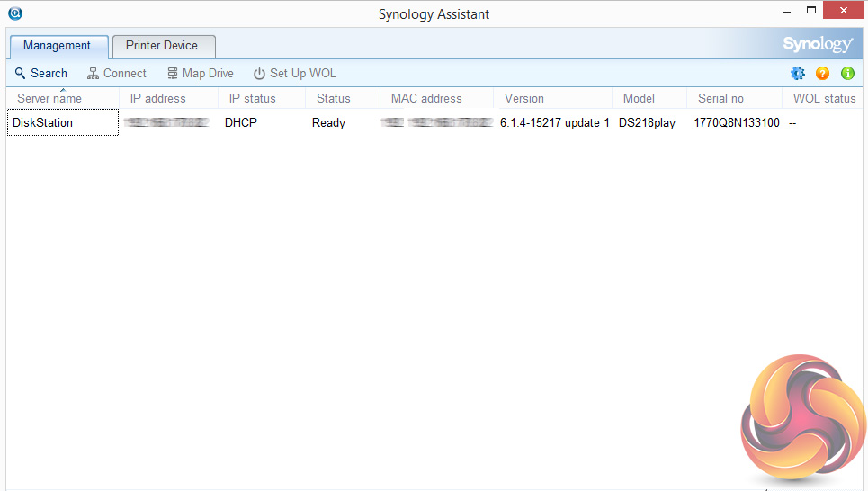Open the gear preferences icon
The width and height of the screenshot is (868, 491).
798,73
